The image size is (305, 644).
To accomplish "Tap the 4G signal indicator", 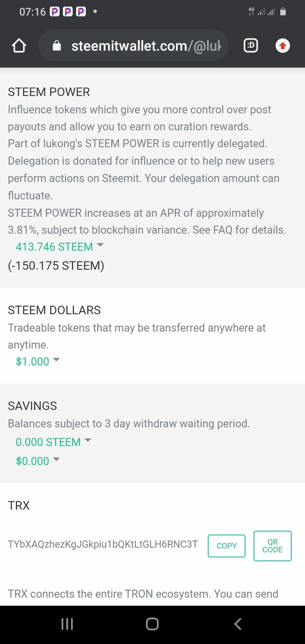I will pos(252,12).
